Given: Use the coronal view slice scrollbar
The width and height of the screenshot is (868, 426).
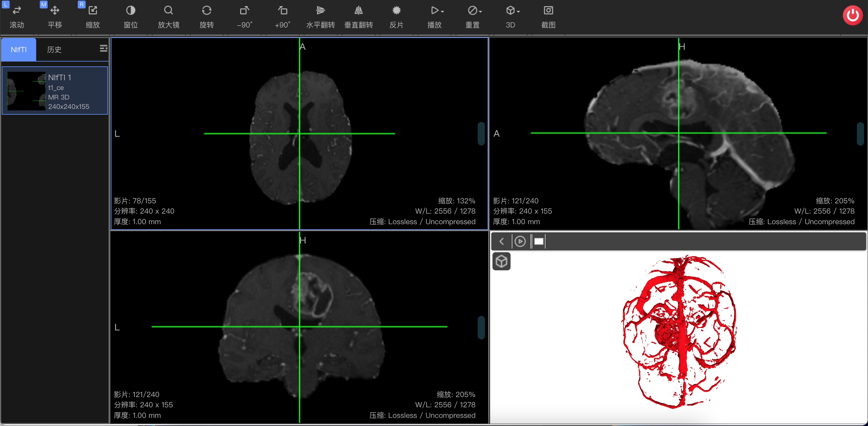Looking at the screenshot, I should [481, 328].
